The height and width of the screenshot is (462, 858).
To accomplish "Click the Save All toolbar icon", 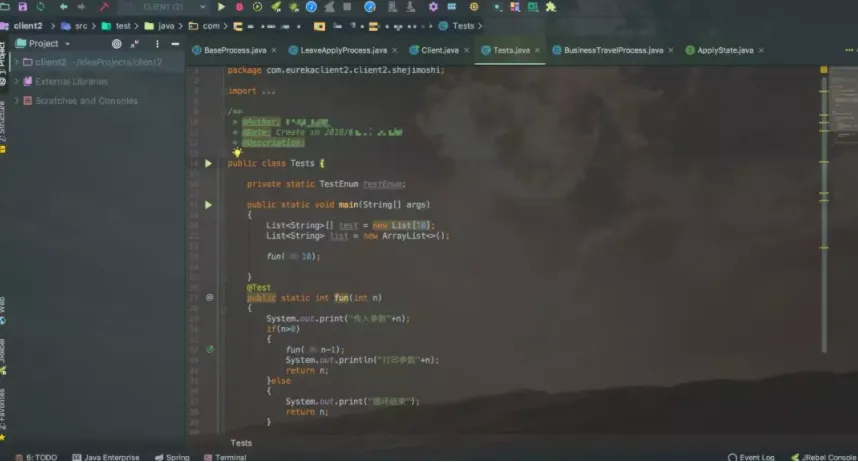I will pyautogui.click(x=22, y=7).
